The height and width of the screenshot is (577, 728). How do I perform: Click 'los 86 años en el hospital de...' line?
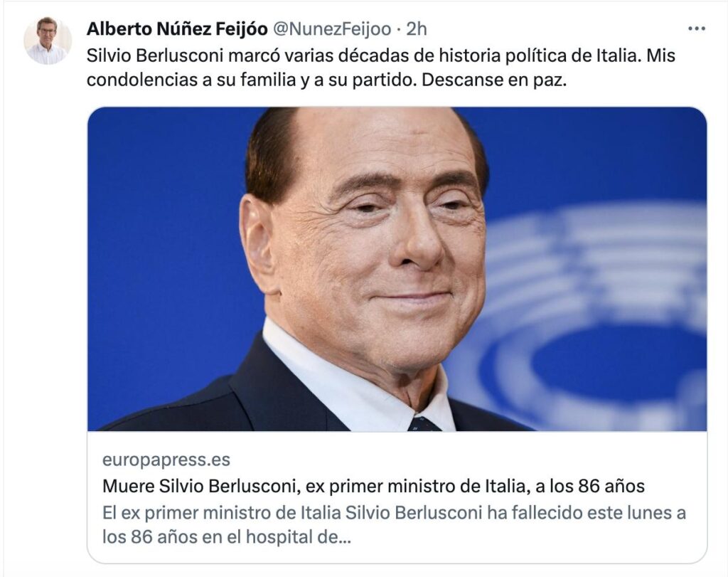pyautogui.click(x=226, y=536)
